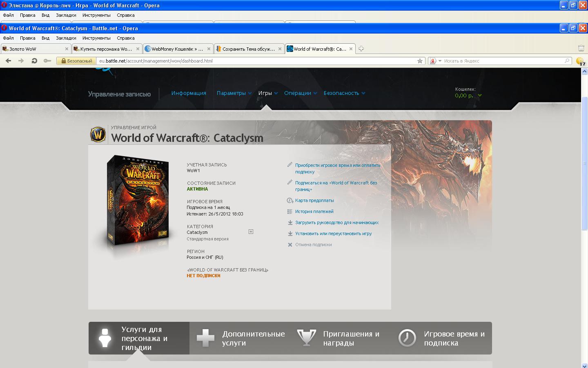
Task: Click the WoW logo beside the game title
Action: (x=98, y=135)
